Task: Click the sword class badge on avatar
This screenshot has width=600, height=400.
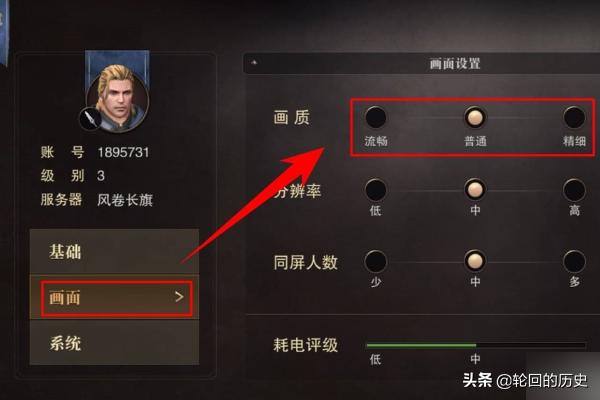Action: click(x=90, y=119)
